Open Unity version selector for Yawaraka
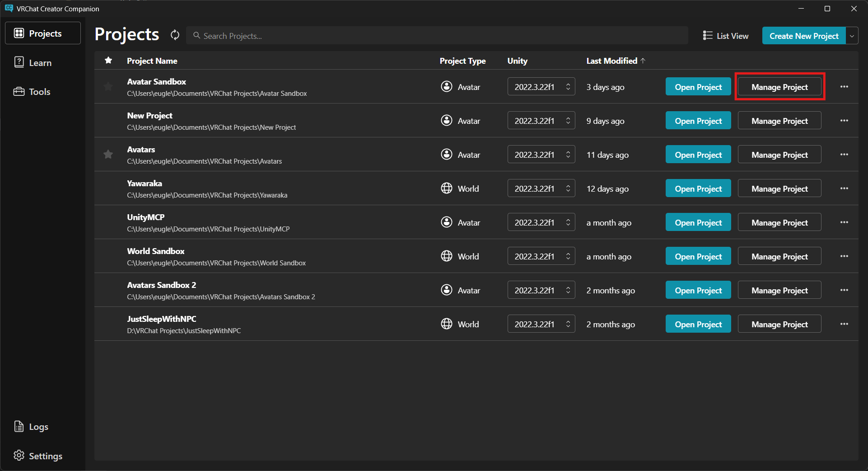The width and height of the screenshot is (868, 471). tap(541, 188)
